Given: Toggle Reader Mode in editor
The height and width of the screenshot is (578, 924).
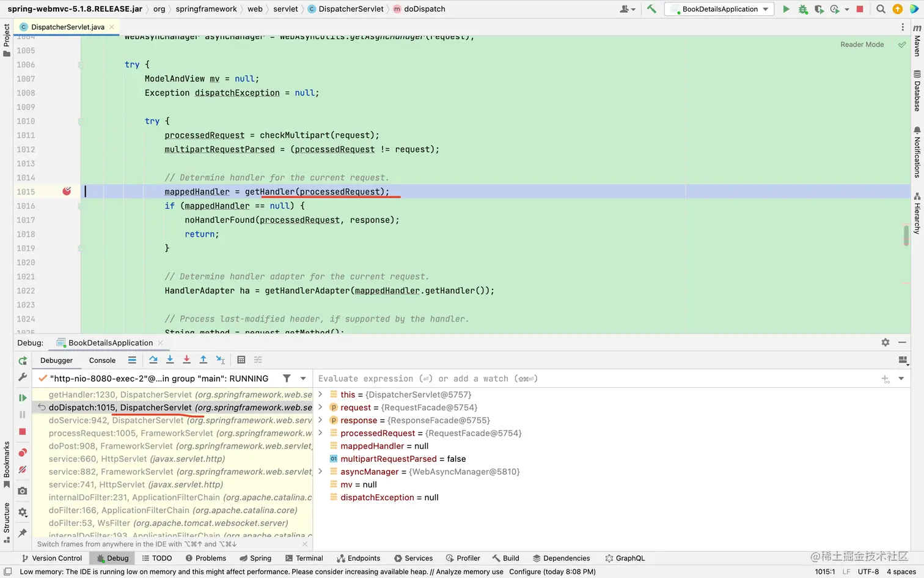Looking at the screenshot, I should tap(862, 45).
